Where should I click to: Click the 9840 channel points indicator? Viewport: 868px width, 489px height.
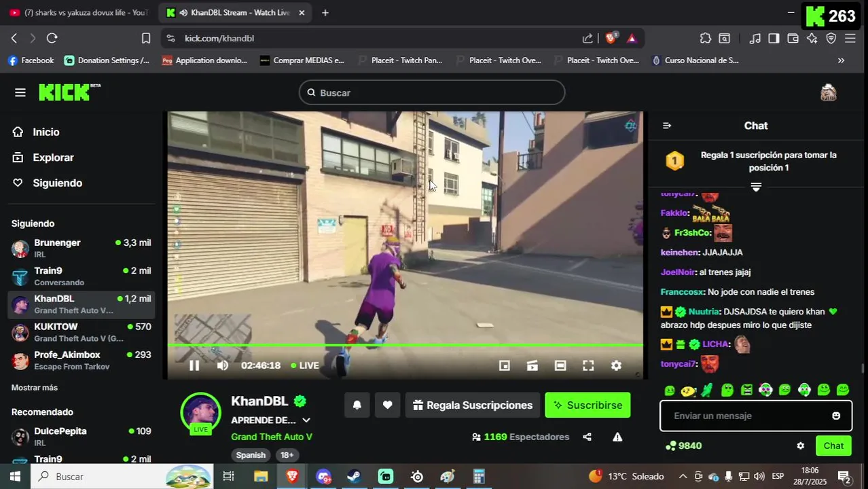click(683, 446)
